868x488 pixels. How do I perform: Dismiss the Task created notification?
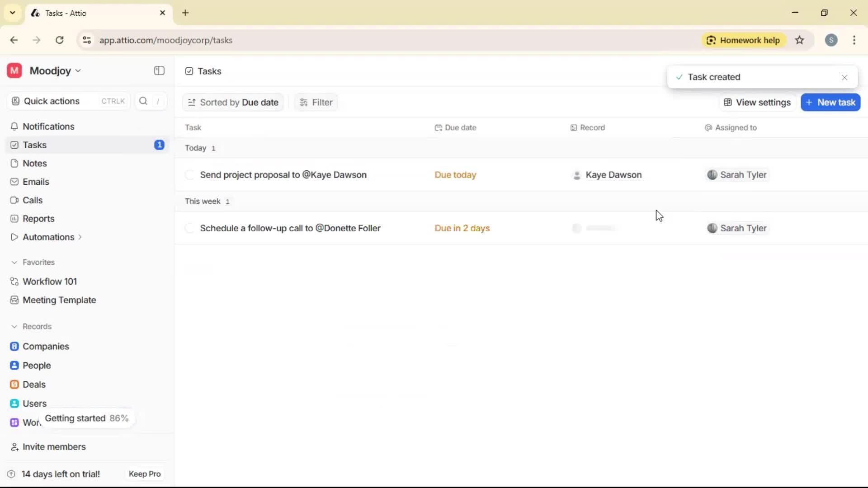point(844,77)
